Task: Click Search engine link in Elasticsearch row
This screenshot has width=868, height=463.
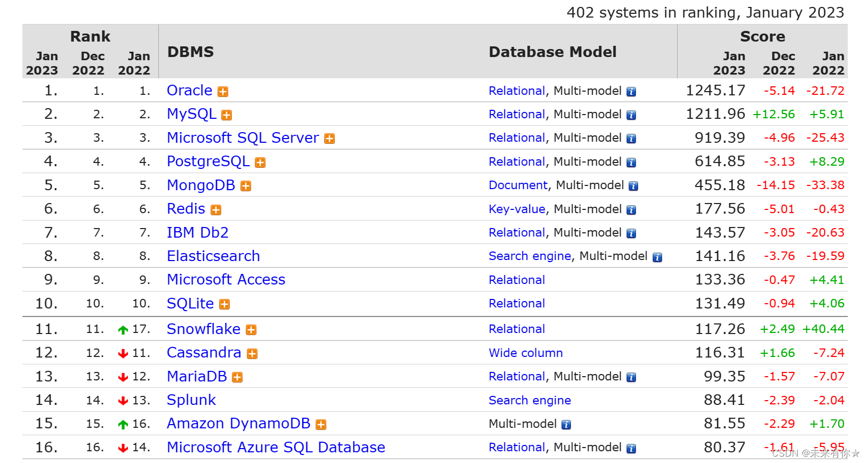Action: click(x=530, y=256)
